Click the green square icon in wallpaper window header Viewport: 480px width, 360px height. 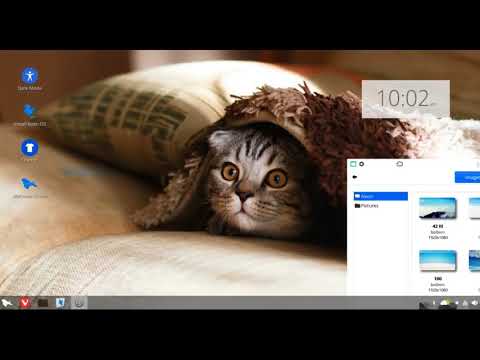(353, 164)
